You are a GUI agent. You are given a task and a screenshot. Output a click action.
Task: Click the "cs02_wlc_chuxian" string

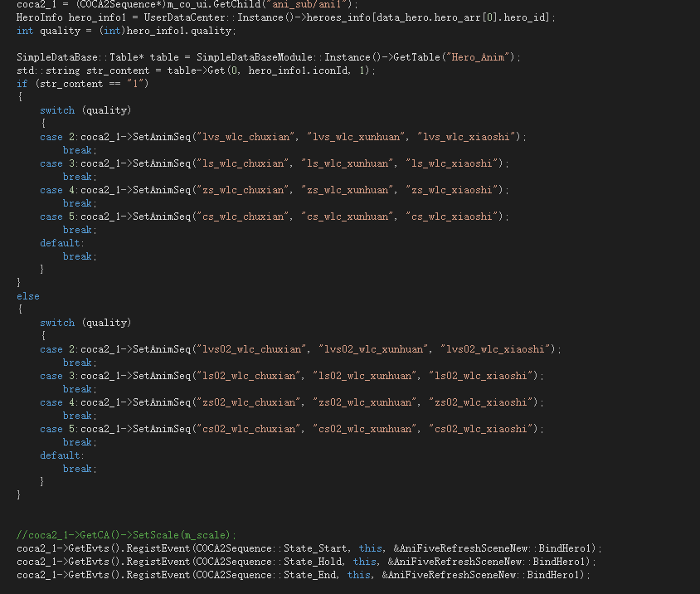pyautogui.click(x=249, y=429)
